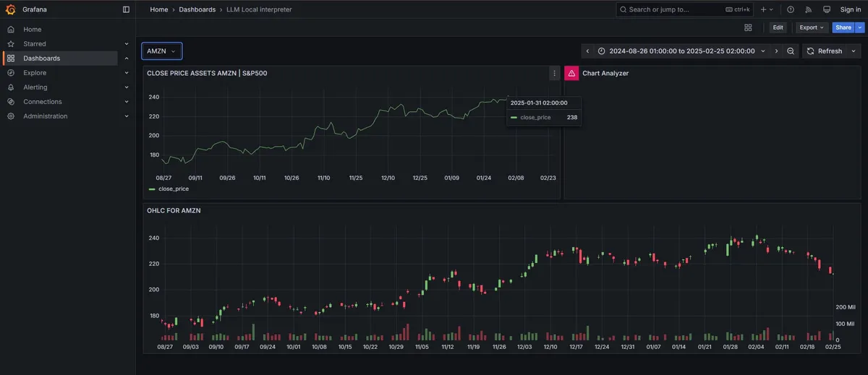This screenshot has height=375, width=868.
Task: Open the plus New menu
Action: [x=767, y=9]
